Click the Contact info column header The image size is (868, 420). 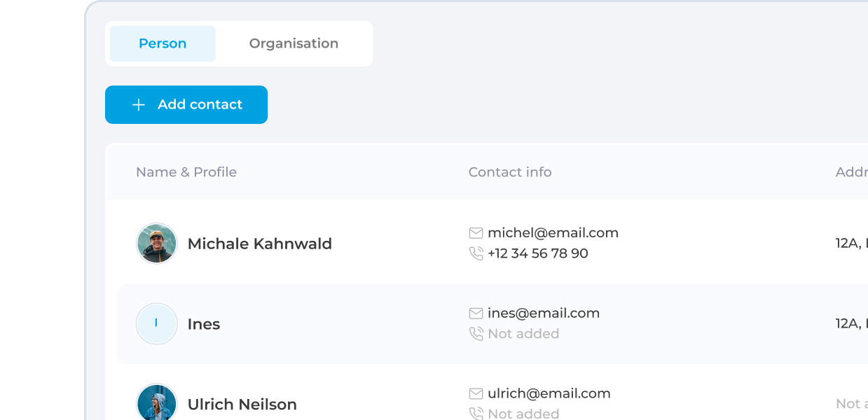tap(510, 172)
